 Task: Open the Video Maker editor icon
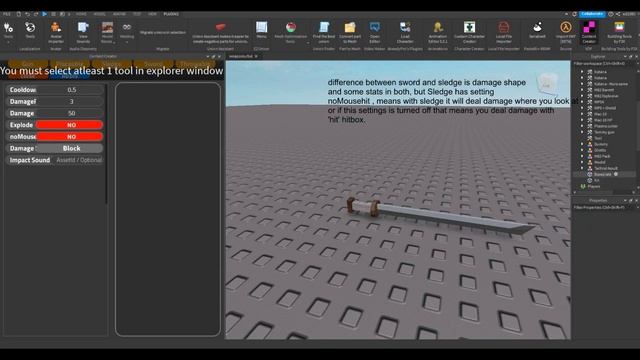click(x=375, y=27)
